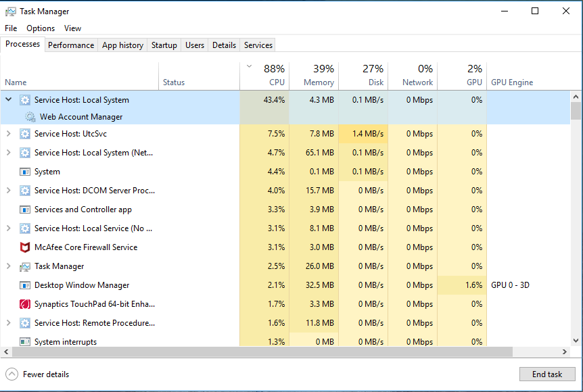Expand Service Host: Remote Procedure group

9,323
